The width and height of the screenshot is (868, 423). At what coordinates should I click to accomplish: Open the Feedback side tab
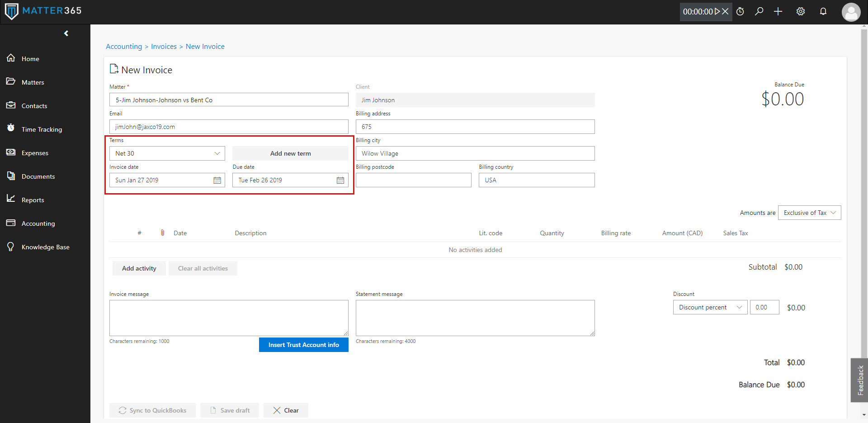[859, 380]
